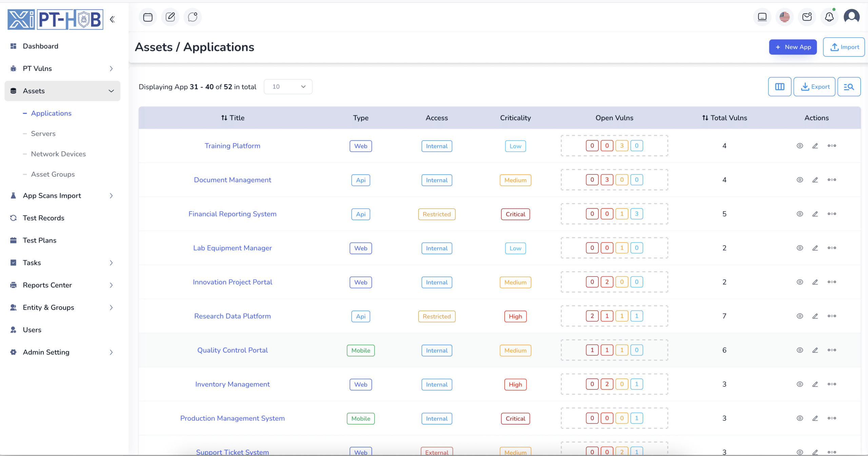
Task: Open the notifications bell icon
Action: tap(829, 17)
